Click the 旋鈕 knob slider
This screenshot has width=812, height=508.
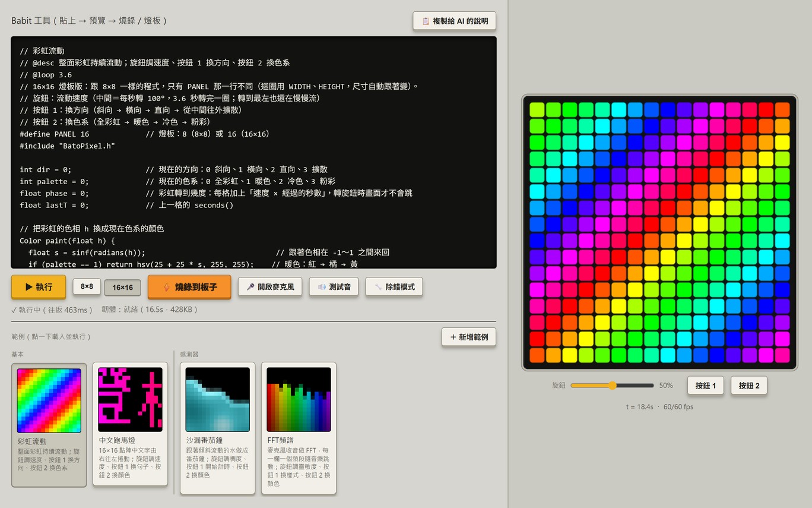pos(612,386)
